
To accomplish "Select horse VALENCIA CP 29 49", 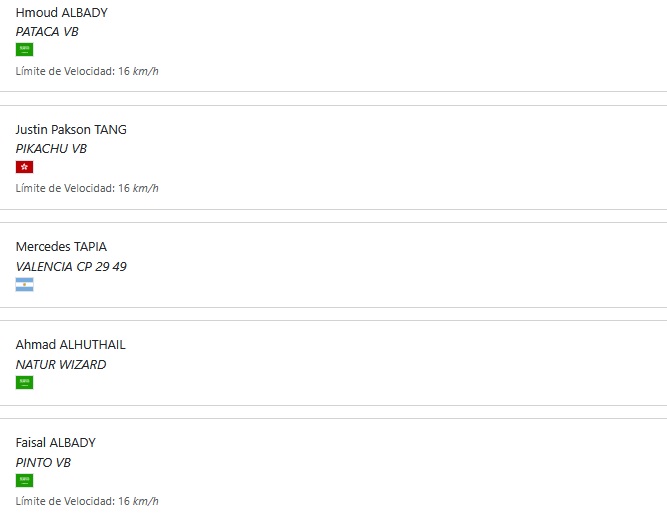I will click(x=71, y=267).
